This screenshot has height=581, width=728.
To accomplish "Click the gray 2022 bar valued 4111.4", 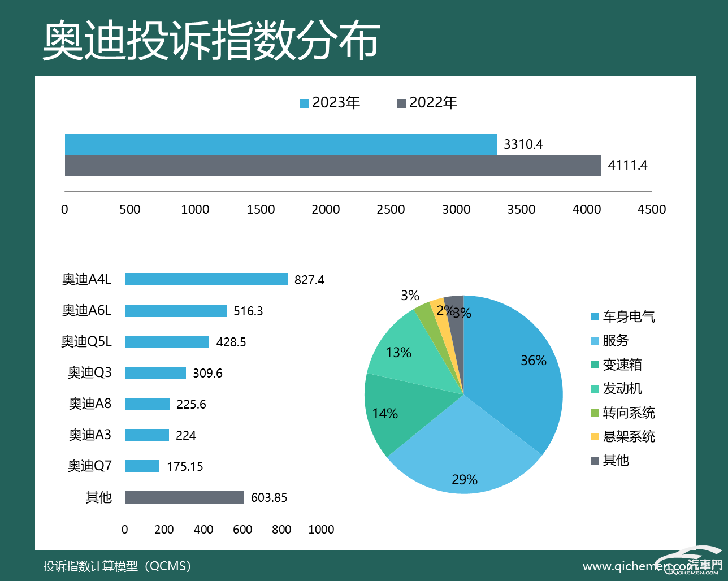I will tap(333, 165).
